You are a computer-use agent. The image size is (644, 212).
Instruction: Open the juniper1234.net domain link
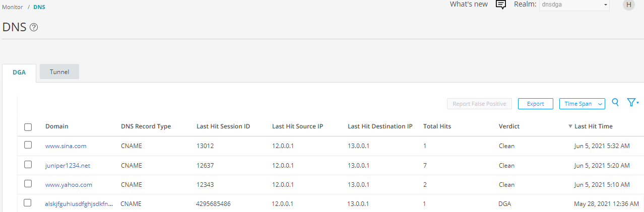point(68,165)
